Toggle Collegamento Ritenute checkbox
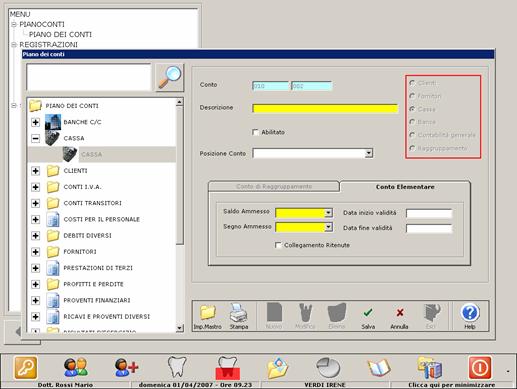 click(278, 245)
